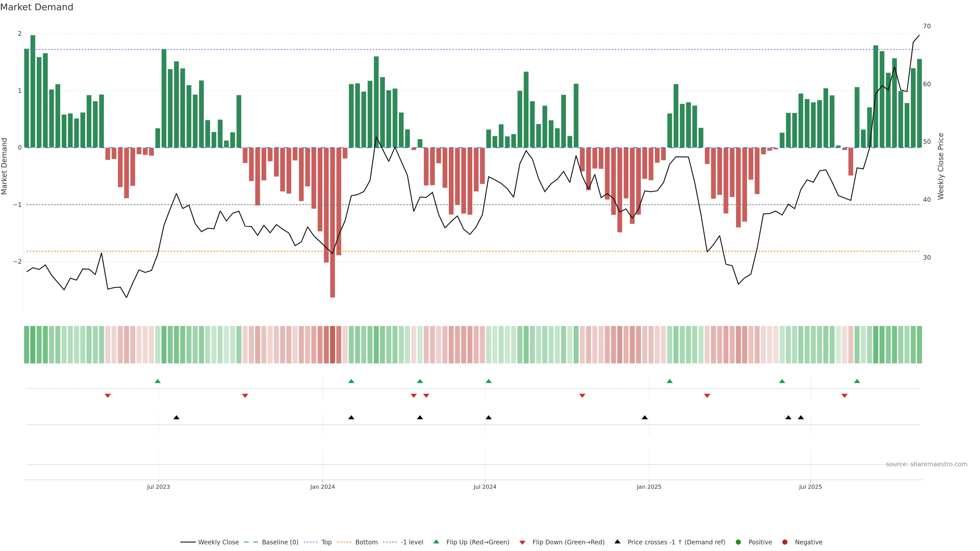Click the rightmost red flip-down triangle marker
980x551 pixels.
pos(844,396)
